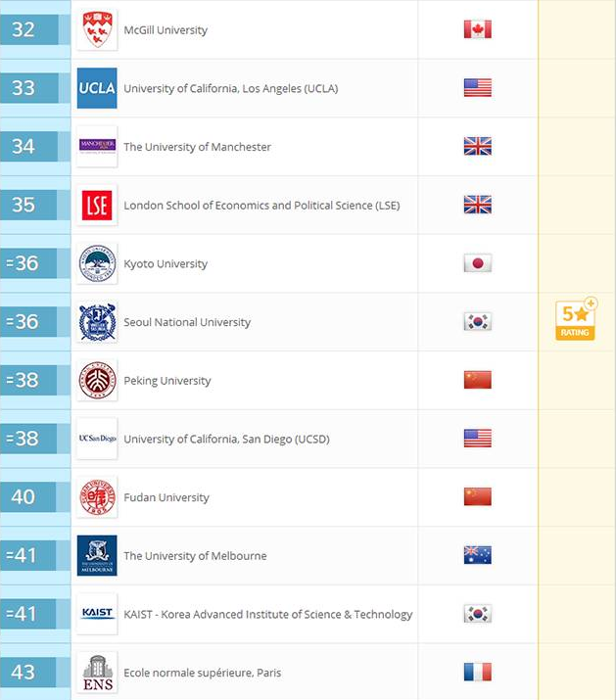Open University of California, Los Angeles link
616x700 pixels.
pos(230,88)
